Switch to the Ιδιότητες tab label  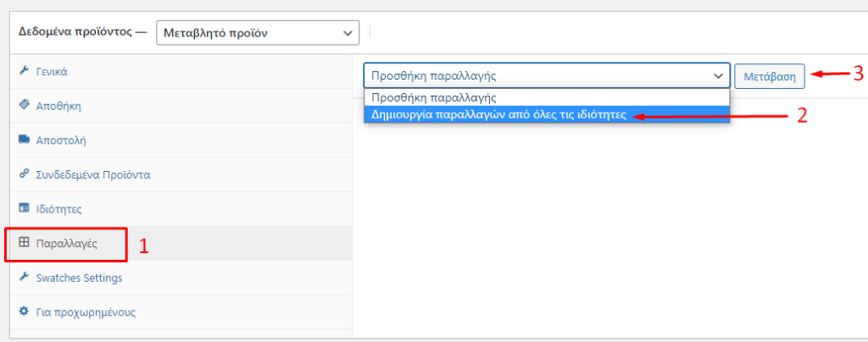(x=58, y=208)
